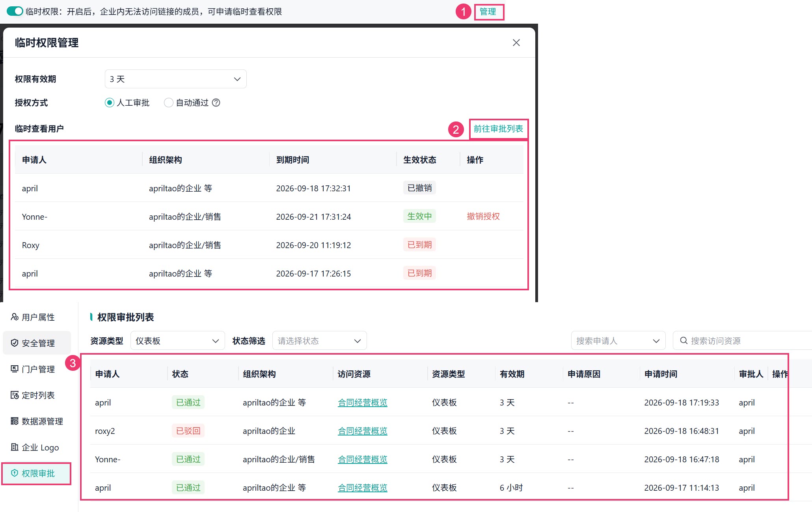Click the help icon next to 自动通过

point(216,103)
